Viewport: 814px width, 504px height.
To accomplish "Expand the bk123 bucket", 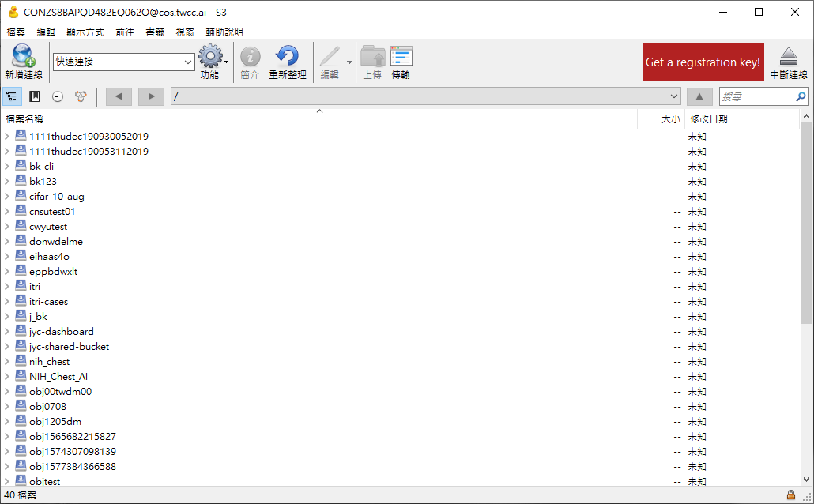I will click(x=7, y=181).
